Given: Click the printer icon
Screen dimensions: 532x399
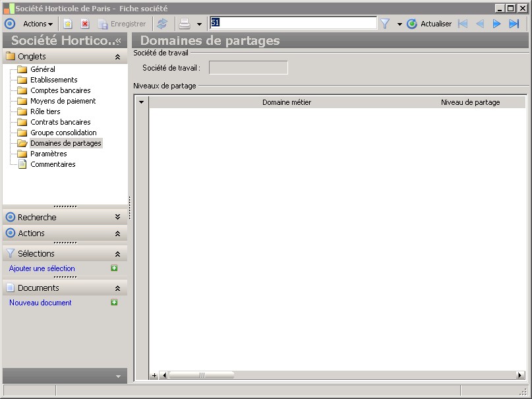Looking at the screenshot, I should pos(185,24).
